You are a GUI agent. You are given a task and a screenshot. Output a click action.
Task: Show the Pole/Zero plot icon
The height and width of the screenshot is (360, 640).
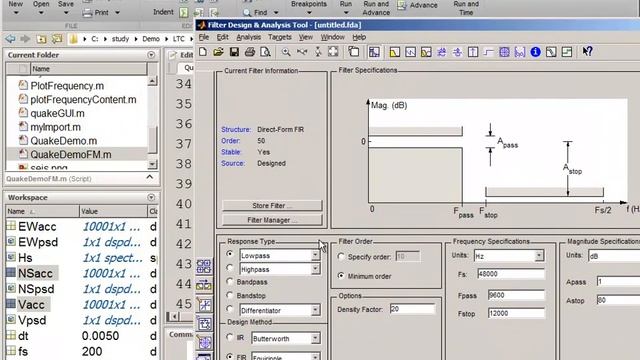click(x=504, y=52)
